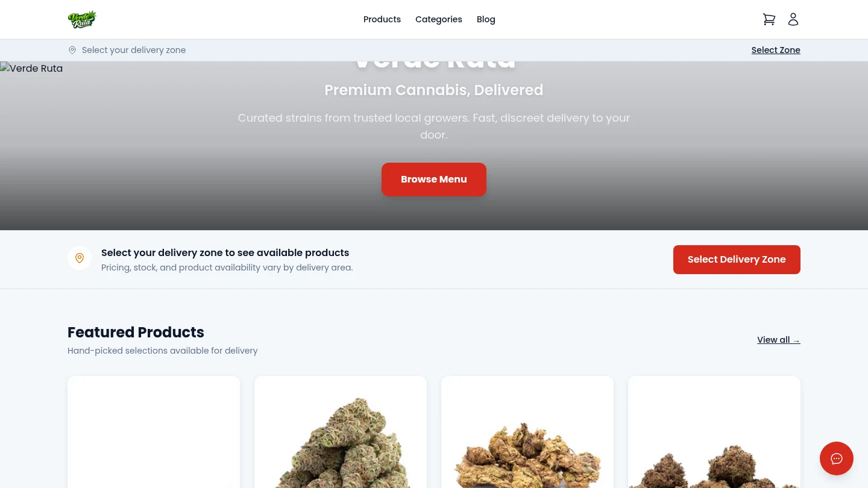Open the green bud product thumbnail

[341, 432]
